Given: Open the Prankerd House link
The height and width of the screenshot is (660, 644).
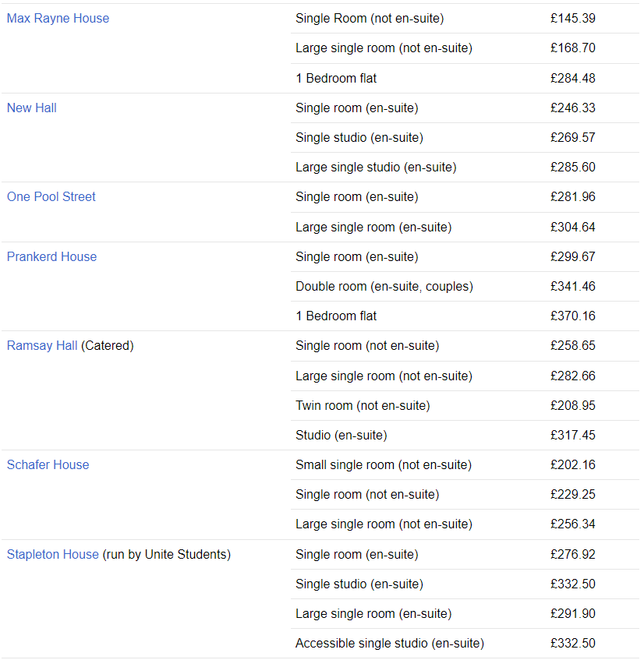Looking at the screenshot, I should point(51,257).
